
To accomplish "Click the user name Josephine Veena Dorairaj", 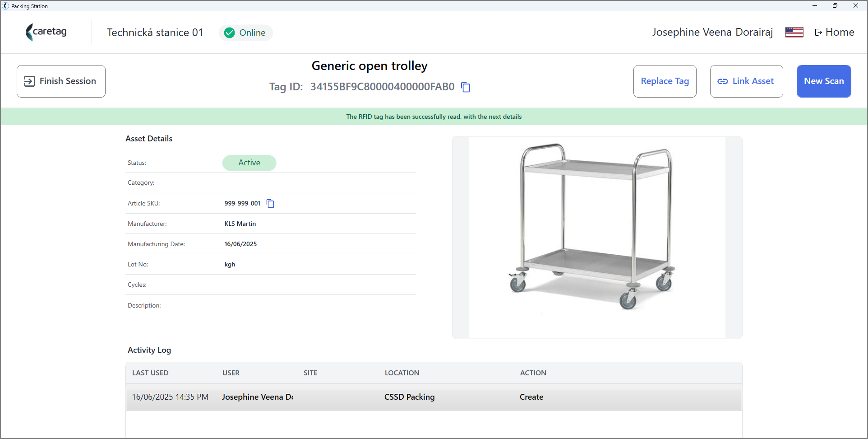I will point(712,32).
